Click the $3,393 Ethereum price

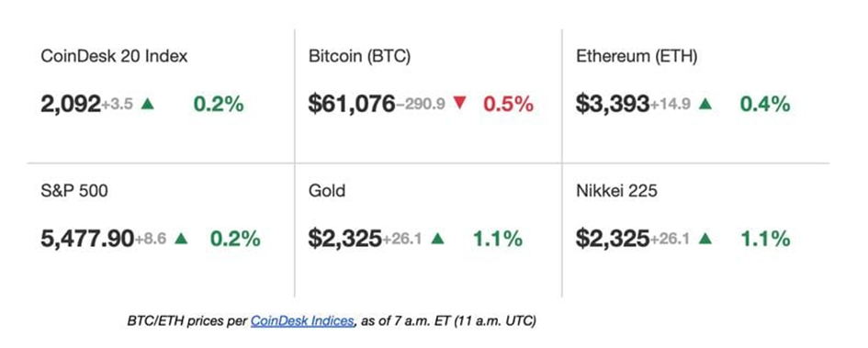(613, 104)
